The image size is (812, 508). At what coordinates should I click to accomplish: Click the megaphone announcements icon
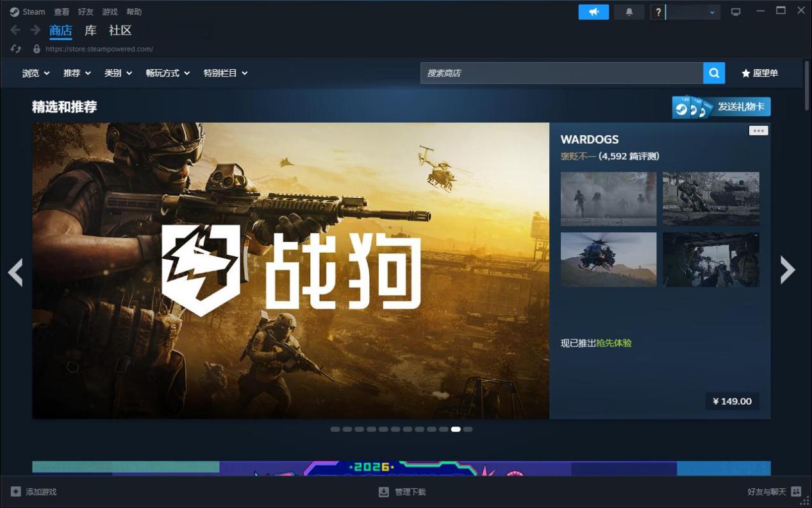pyautogui.click(x=593, y=12)
